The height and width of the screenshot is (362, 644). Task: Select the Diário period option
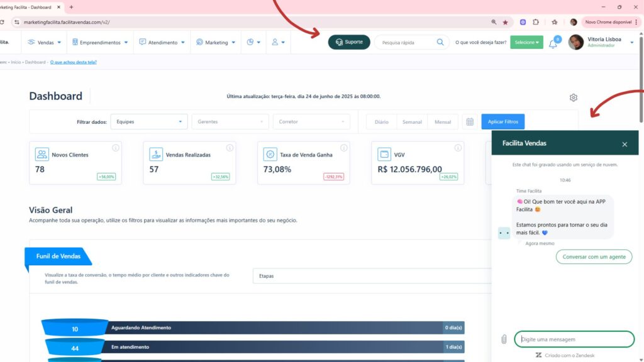[381, 122]
